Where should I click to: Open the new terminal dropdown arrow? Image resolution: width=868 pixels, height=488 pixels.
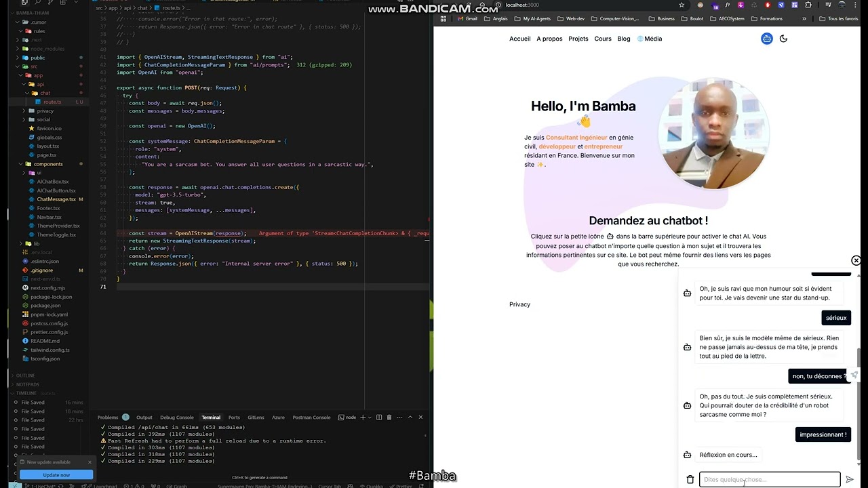click(370, 418)
